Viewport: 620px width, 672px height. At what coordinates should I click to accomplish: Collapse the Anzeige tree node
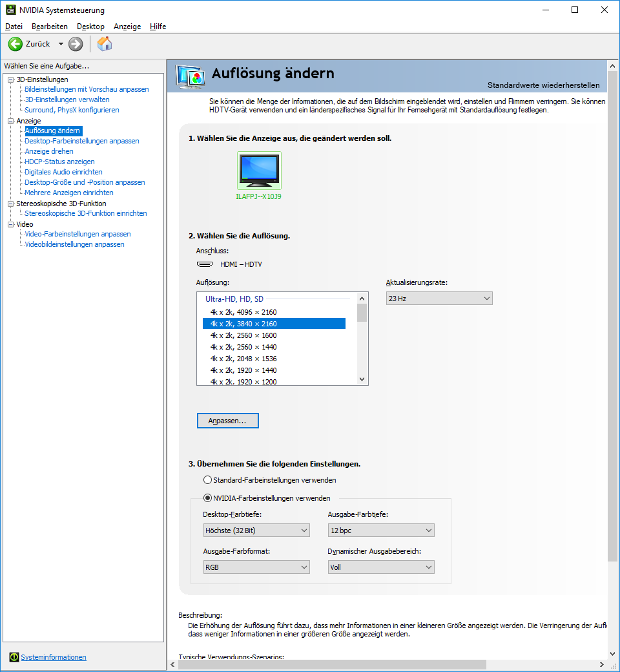pyautogui.click(x=11, y=121)
